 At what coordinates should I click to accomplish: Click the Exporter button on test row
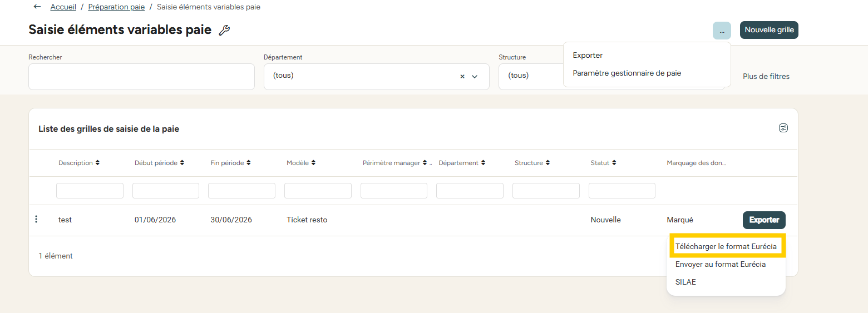(764, 220)
